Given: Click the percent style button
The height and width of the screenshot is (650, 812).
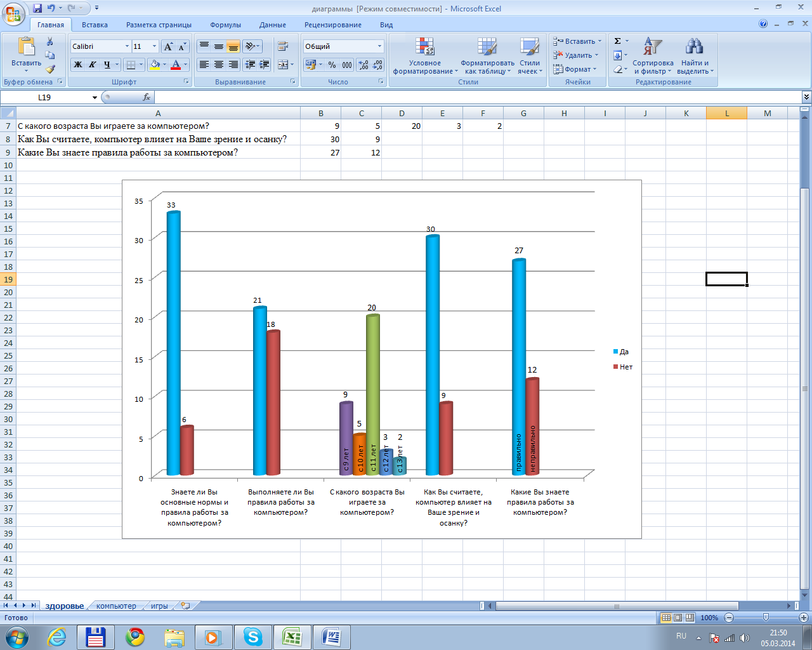Looking at the screenshot, I should pos(332,65).
